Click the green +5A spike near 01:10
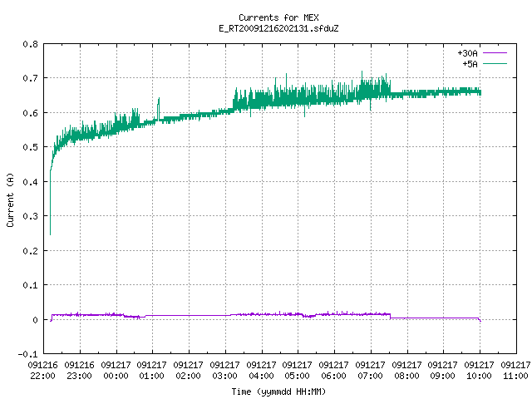 tap(159, 109)
